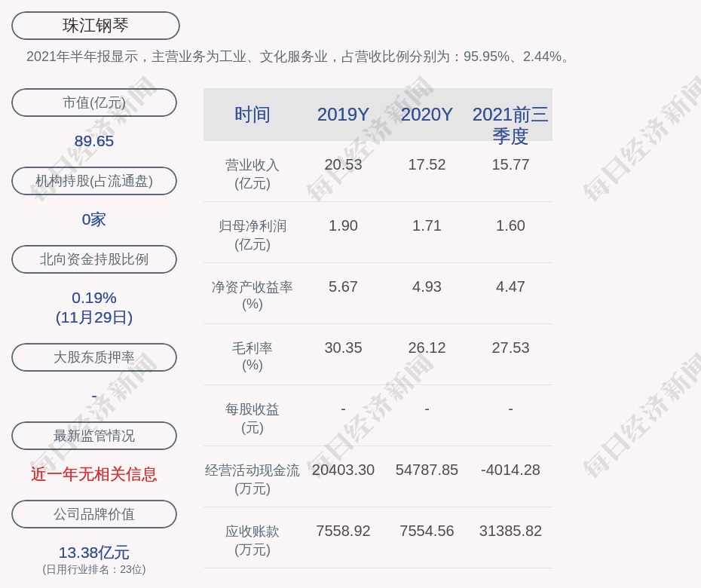Click ROE value 5.67
Image resolution: width=701 pixels, height=588 pixels.
point(344,286)
